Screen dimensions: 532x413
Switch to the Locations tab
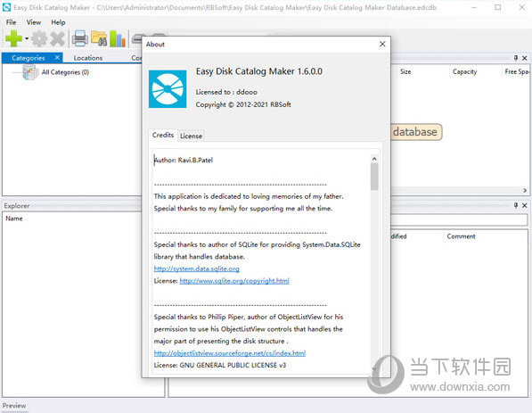(88, 58)
